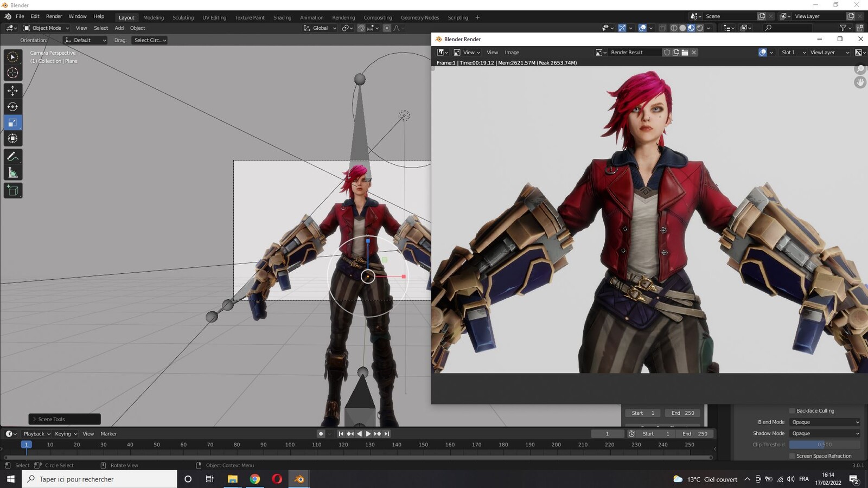Click the pan hand icon in render window
Viewport: 868px width, 488px height.
(860, 82)
